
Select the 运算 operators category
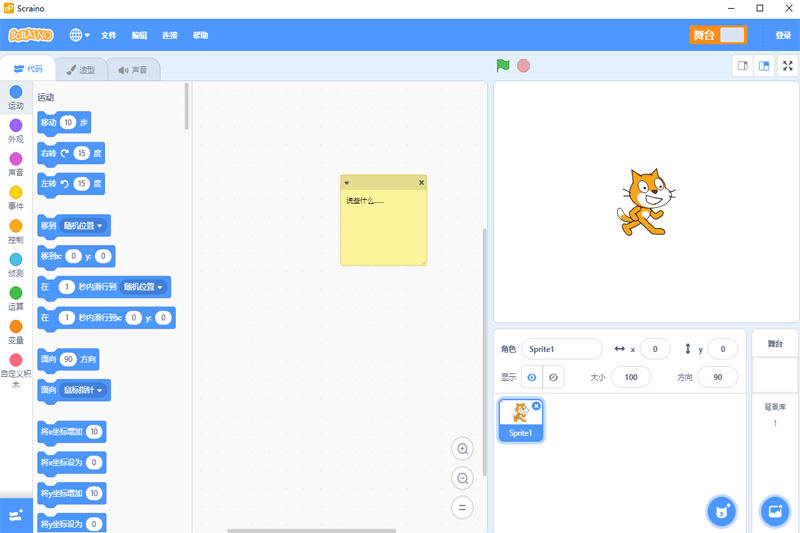point(16,298)
